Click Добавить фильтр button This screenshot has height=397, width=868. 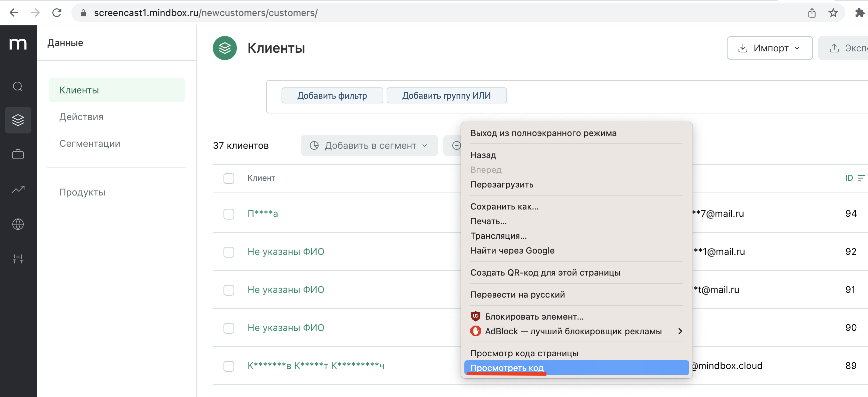click(332, 95)
